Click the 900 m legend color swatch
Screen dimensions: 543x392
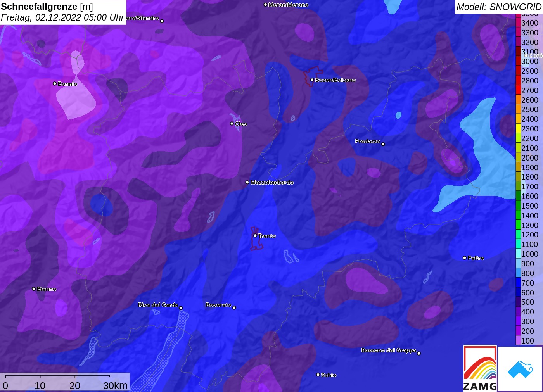[x=518, y=264]
